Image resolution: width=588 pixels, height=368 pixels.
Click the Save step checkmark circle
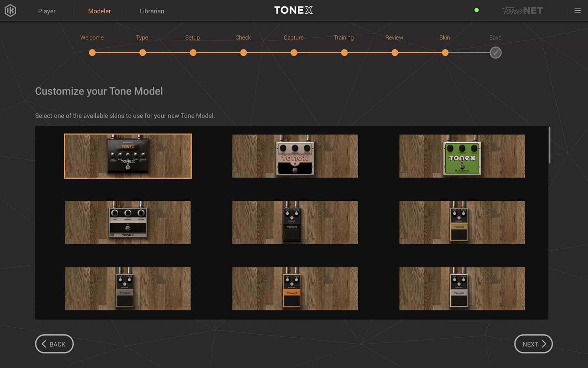click(496, 53)
